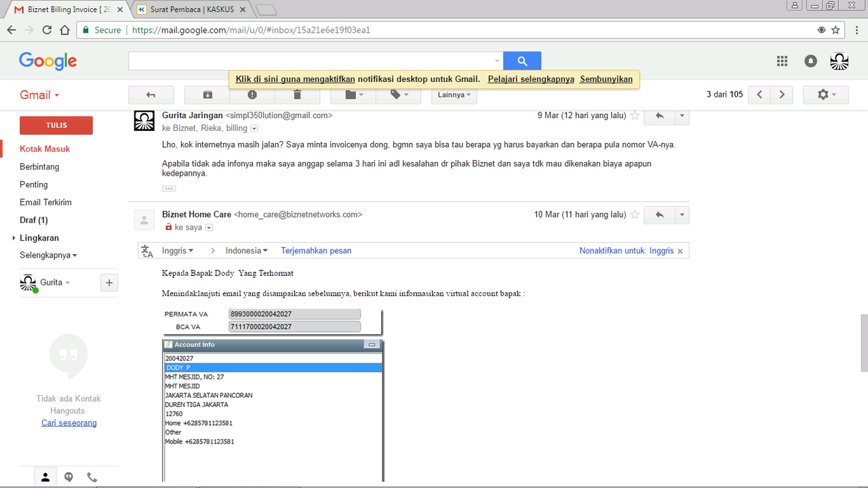The width and height of the screenshot is (868, 488).
Task: Switch to hangouts phone calls tab
Action: click(x=92, y=477)
